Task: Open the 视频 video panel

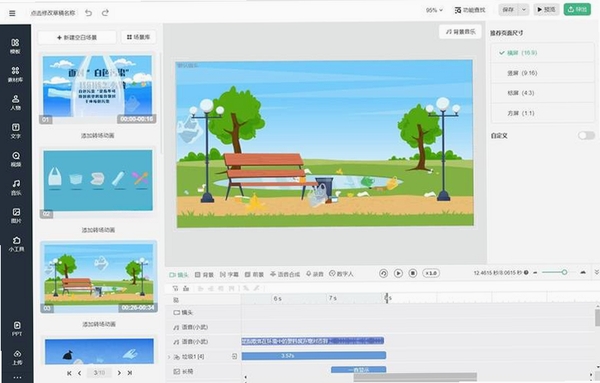Action: (16, 159)
